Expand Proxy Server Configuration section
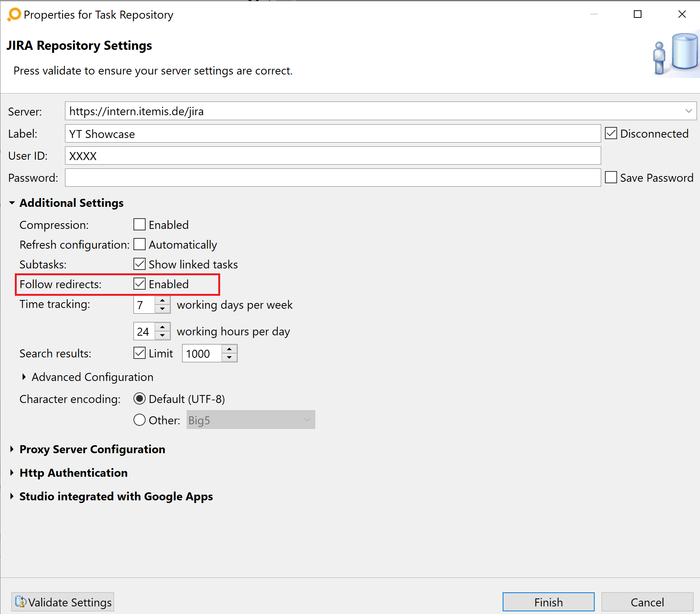Viewport: 700px width, 614px height. tap(12, 449)
